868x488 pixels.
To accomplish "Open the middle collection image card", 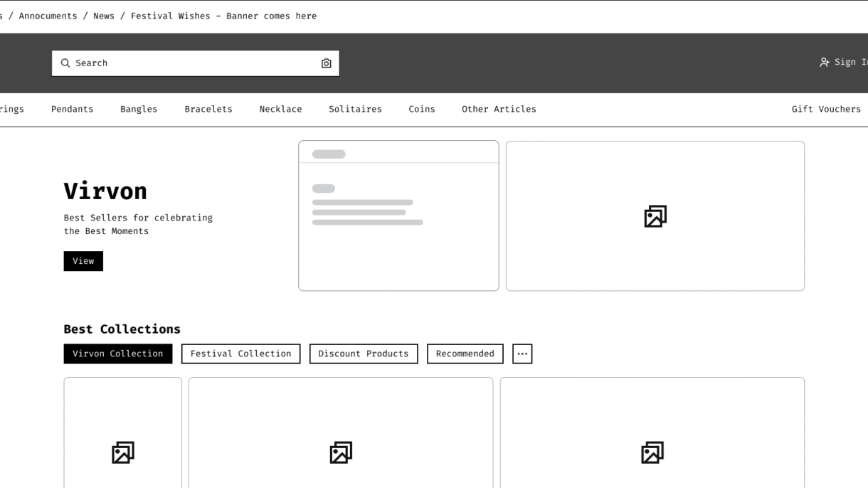I will (x=341, y=452).
